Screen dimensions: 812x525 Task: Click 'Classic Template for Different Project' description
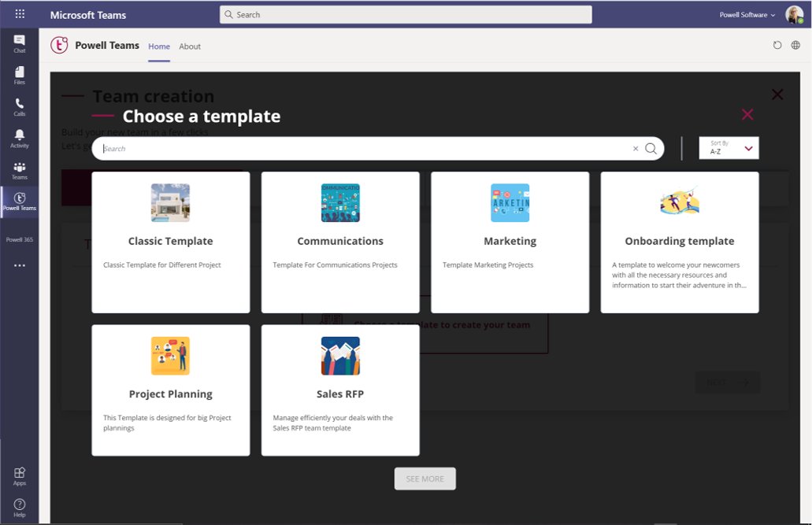click(161, 264)
